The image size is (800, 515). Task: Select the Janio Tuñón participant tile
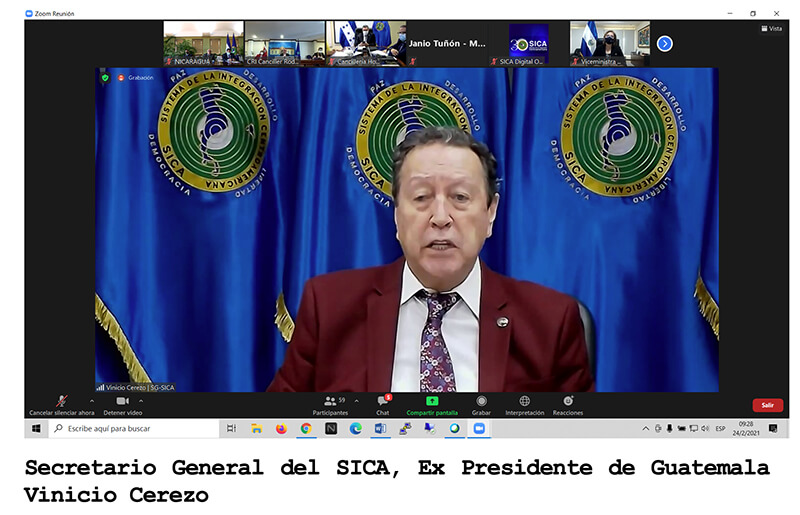click(x=447, y=43)
